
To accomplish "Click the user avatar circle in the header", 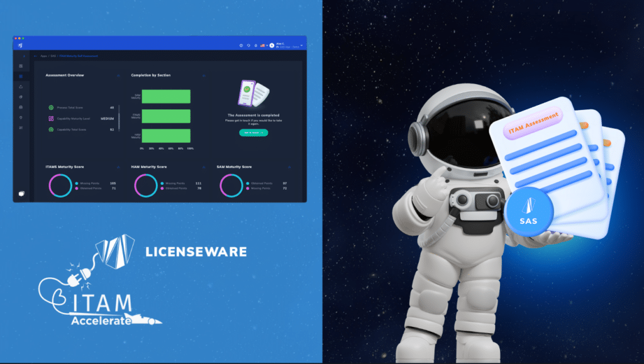I will click(x=272, y=45).
